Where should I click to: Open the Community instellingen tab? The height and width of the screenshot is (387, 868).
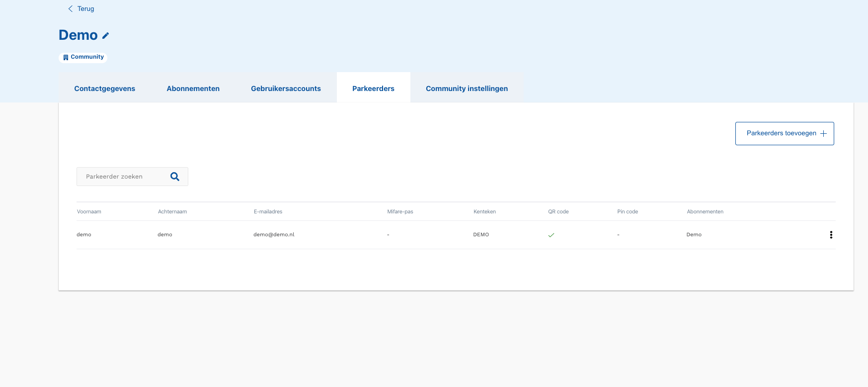tap(467, 89)
